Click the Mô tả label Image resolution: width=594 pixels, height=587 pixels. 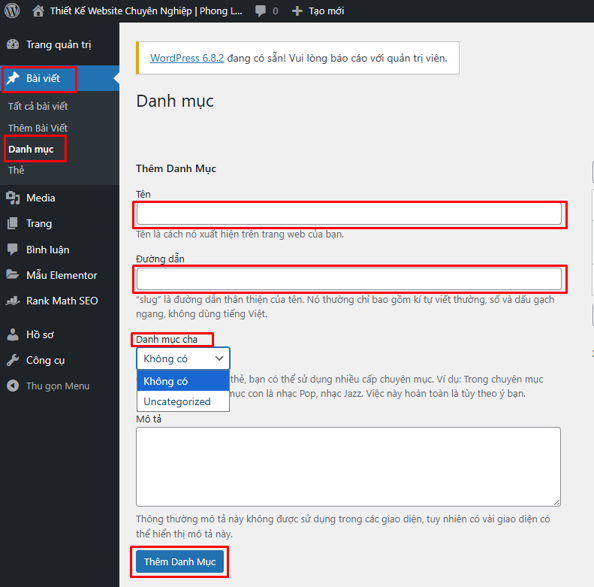(x=148, y=419)
